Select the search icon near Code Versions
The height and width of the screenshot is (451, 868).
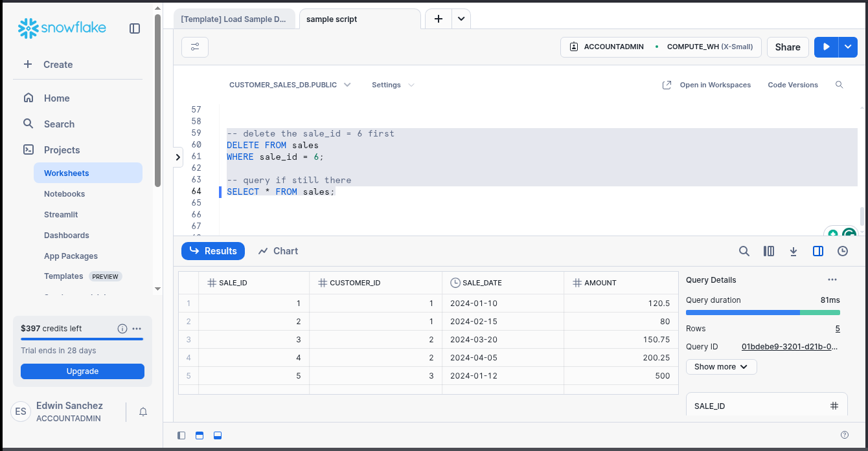coord(839,84)
